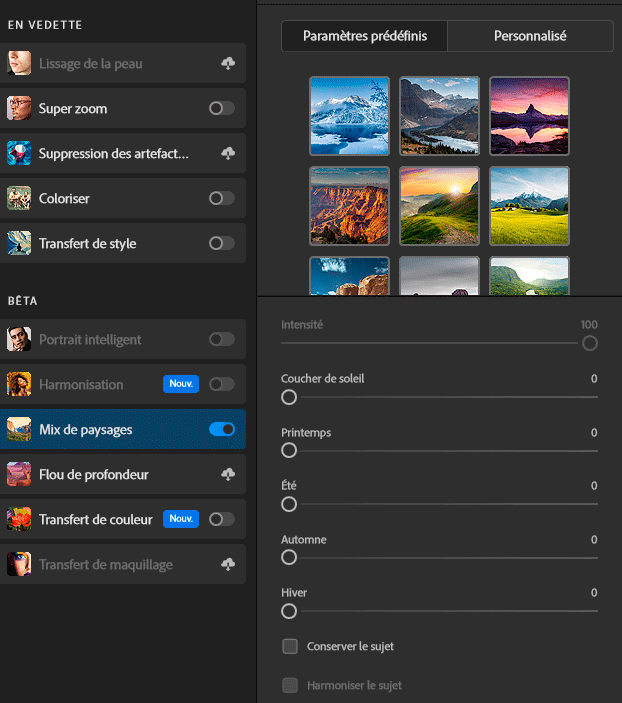Check the Conserver le sujet checkbox
This screenshot has height=703, width=622.
pos(290,647)
